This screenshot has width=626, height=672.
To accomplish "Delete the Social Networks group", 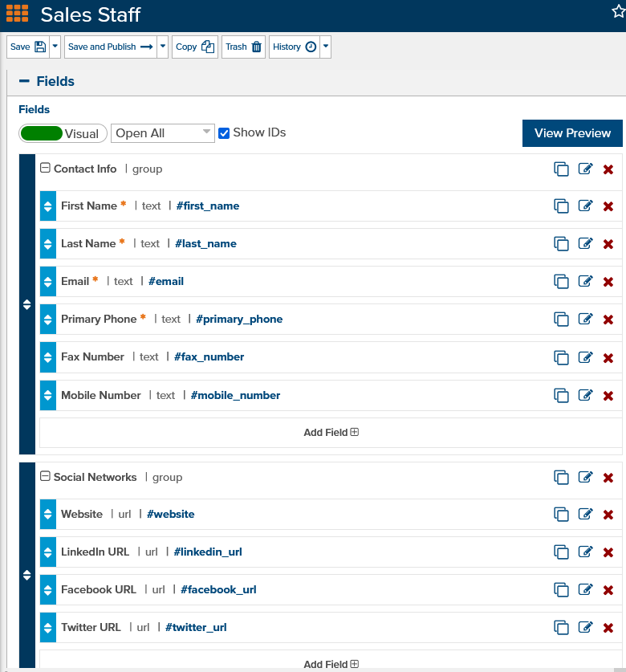I will pyautogui.click(x=608, y=478).
